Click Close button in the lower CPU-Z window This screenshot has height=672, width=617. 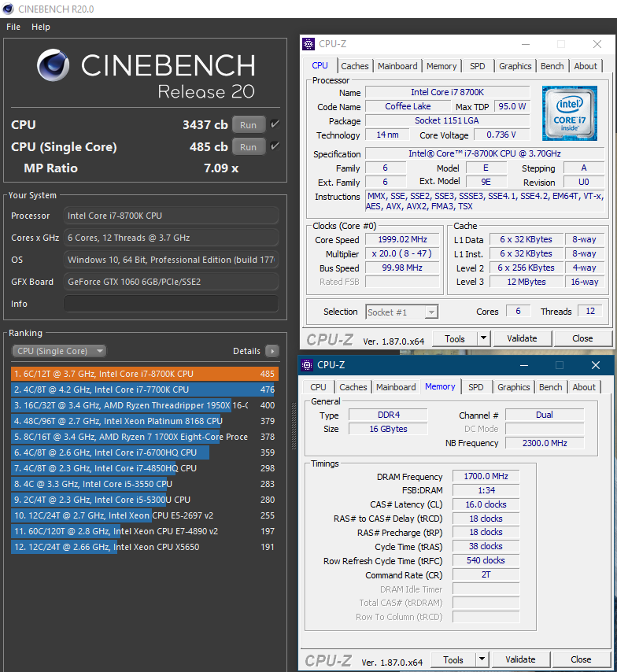click(581, 659)
